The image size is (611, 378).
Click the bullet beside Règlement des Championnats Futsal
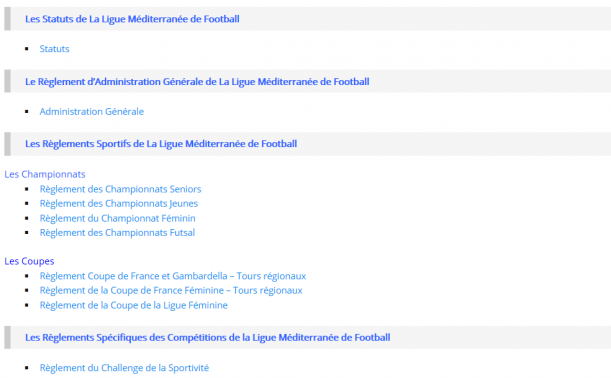coord(27,233)
